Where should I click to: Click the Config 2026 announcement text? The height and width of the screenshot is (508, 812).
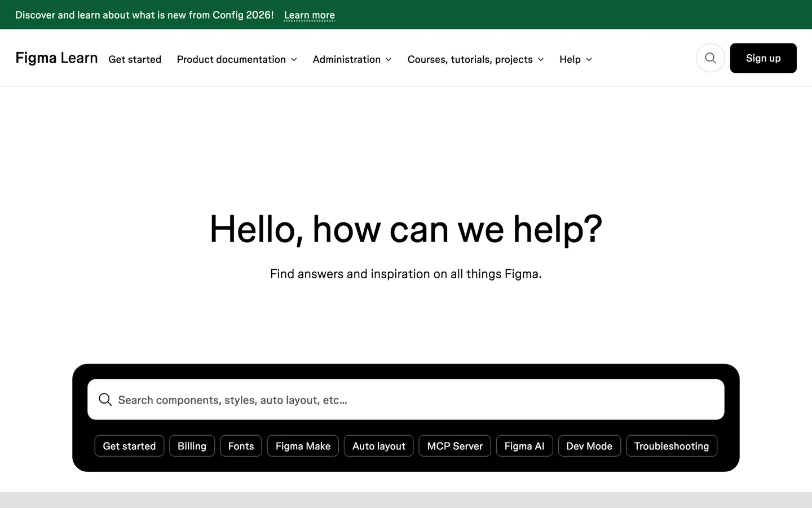pos(144,15)
